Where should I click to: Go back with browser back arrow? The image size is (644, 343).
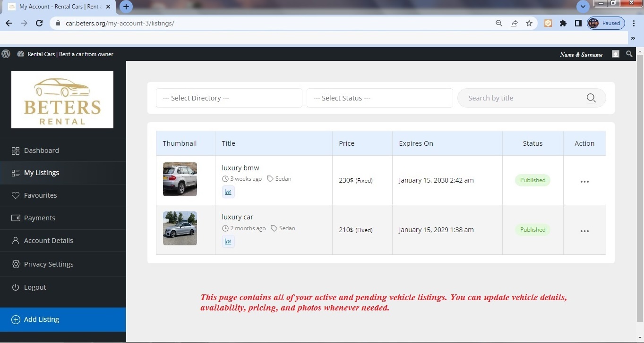(x=9, y=23)
